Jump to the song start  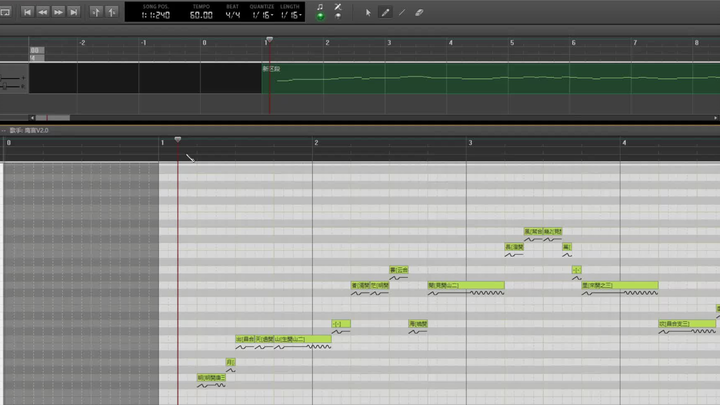coord(27,12)
